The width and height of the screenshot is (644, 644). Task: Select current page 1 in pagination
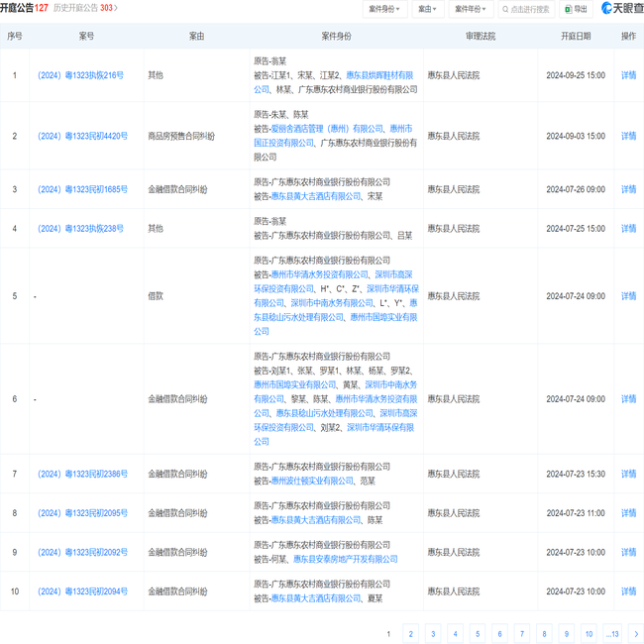coord(388,634)
